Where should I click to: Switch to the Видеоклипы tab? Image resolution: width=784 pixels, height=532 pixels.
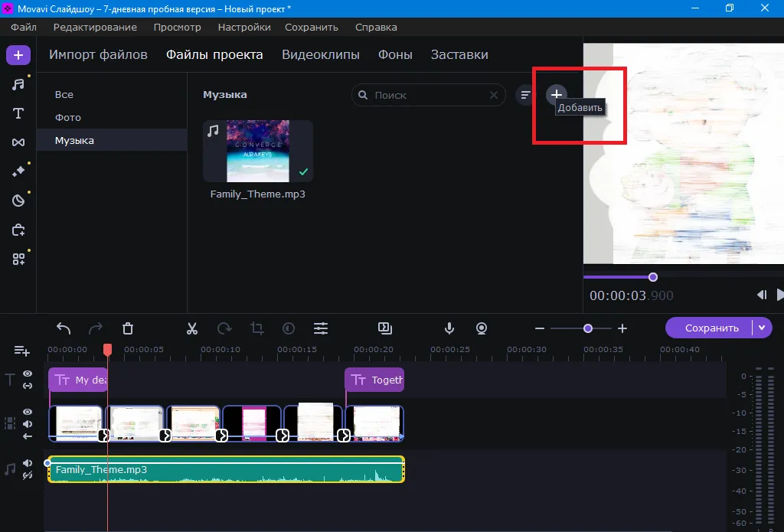(x=320, y=54)
